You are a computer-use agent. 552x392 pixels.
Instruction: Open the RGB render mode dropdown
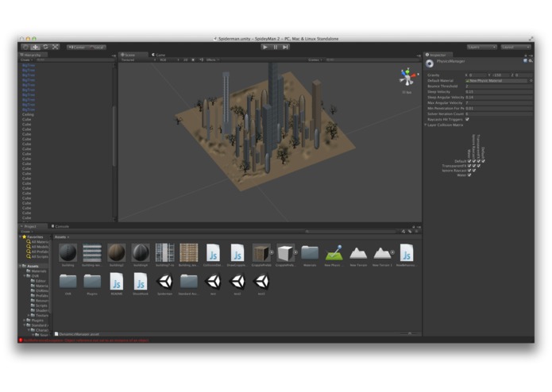pos(169,60)
